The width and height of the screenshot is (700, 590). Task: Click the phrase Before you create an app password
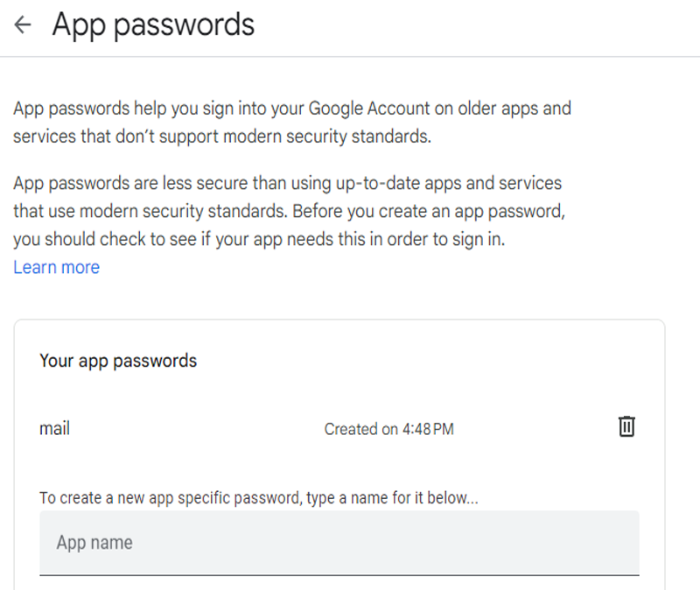coord(429,211)
